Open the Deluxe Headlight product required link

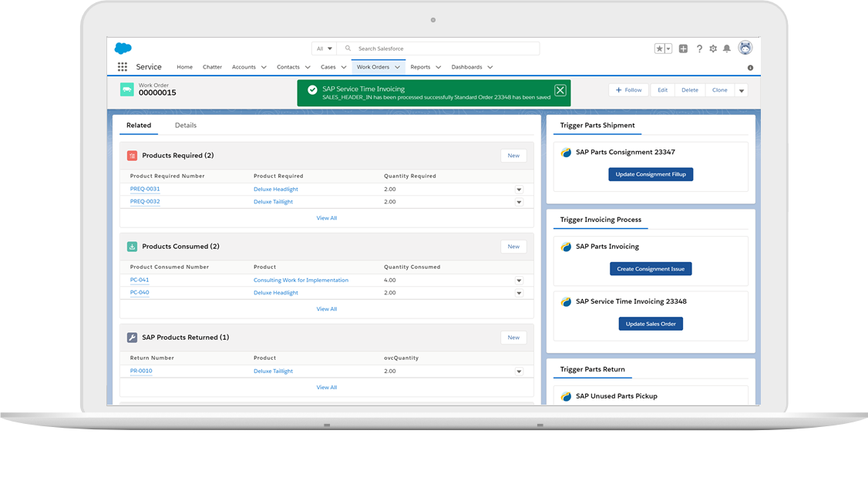275,189
